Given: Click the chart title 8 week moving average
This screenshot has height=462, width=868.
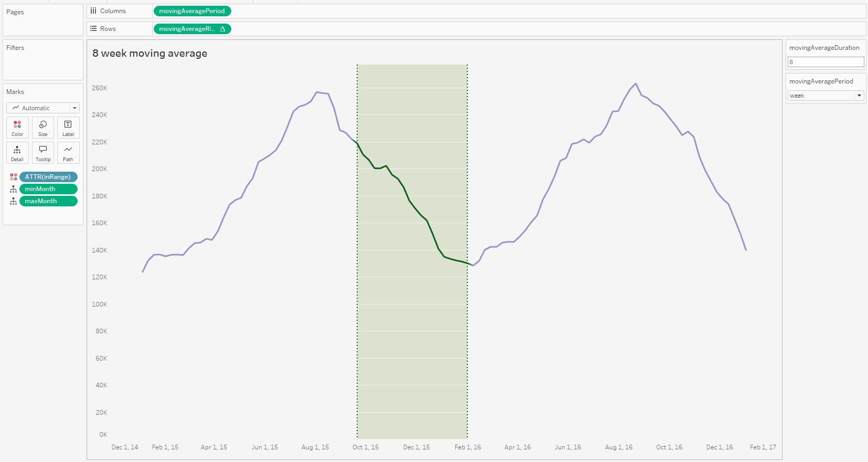Looking at the screenshot, I should [x=150, y=53].
